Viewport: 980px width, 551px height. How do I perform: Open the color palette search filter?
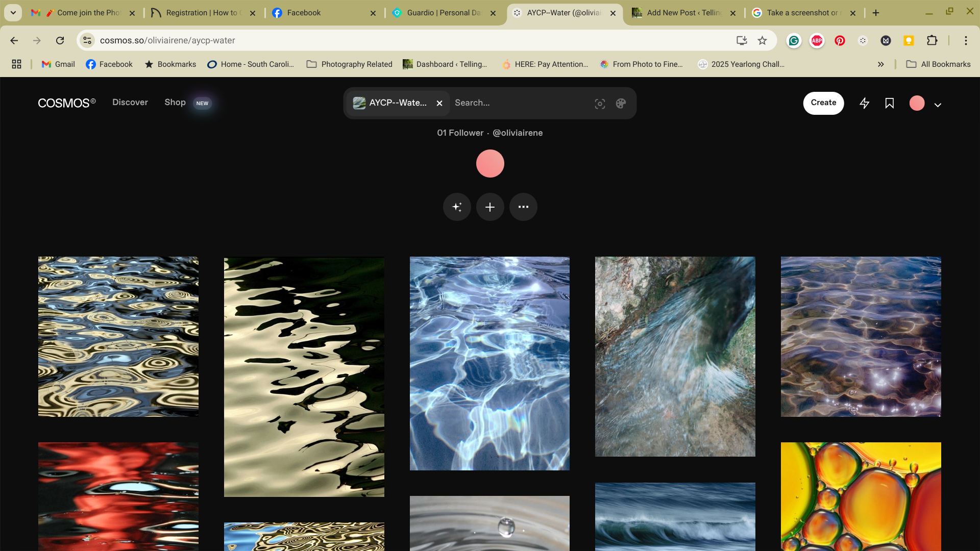click(621, 104)
